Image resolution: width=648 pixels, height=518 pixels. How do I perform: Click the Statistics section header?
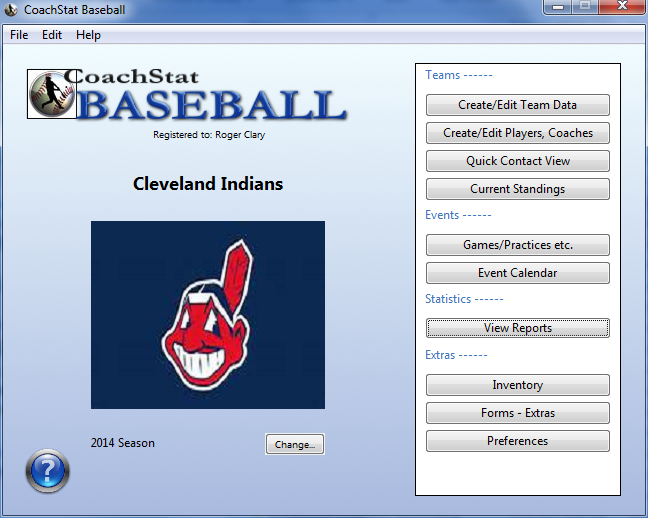[x=464, y=299]
